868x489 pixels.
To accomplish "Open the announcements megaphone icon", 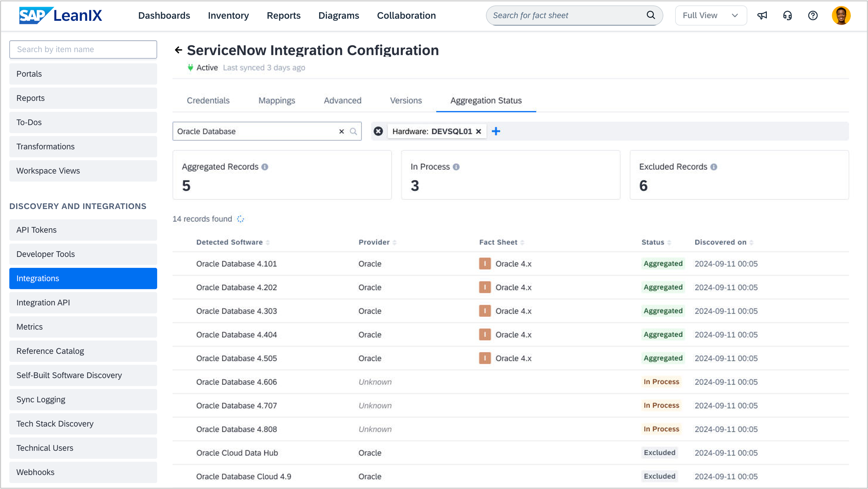I will (x=762, y=15).
